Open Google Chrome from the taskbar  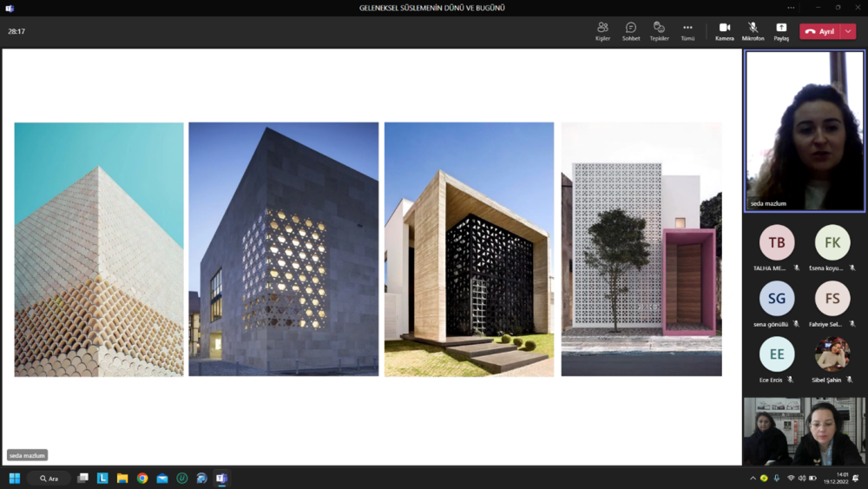142,479
